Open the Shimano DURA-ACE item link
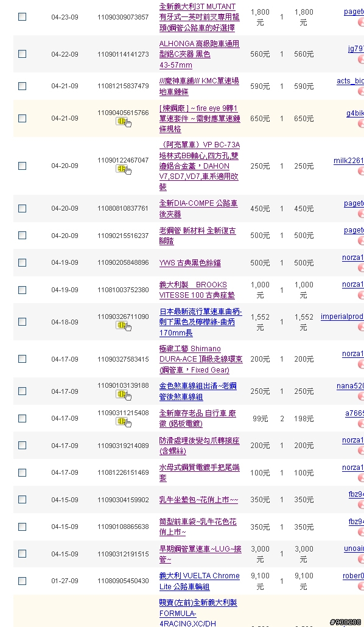364x627 pixels. 201,359
